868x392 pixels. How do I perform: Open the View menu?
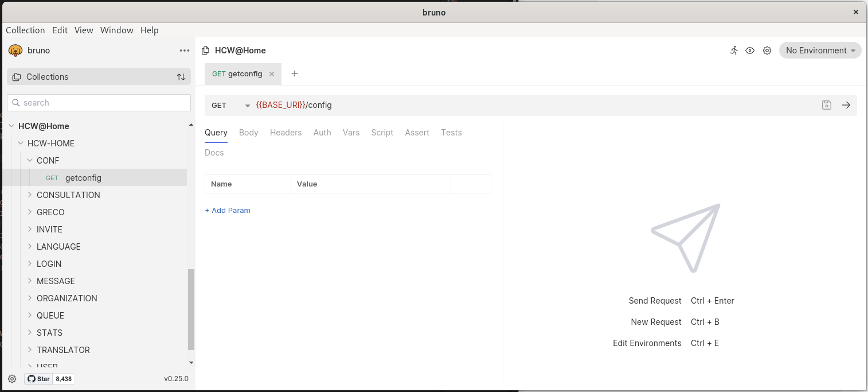(x=84, y=30)
